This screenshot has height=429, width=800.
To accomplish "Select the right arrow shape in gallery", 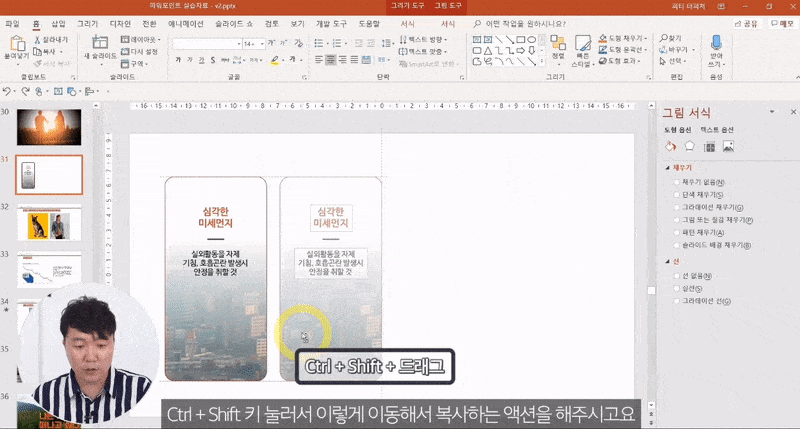I will [x=521, y=51].
